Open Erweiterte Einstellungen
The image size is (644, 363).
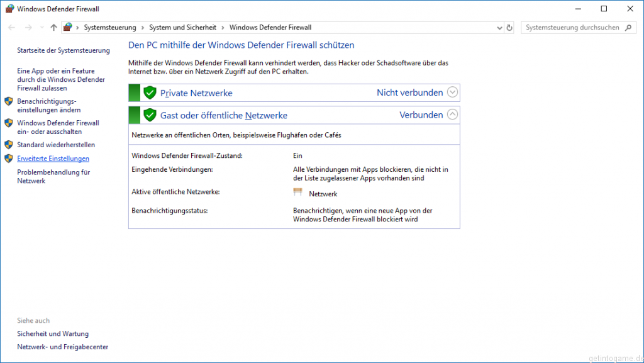coord(53,159)
